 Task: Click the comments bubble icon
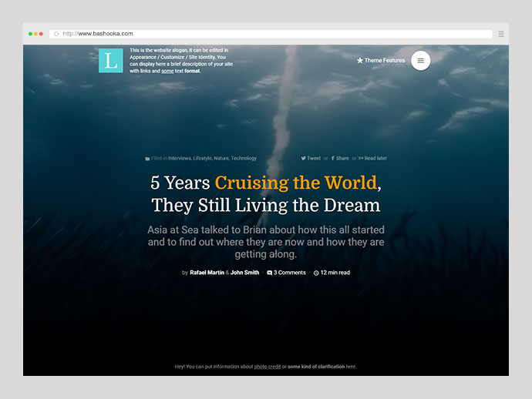269,273
